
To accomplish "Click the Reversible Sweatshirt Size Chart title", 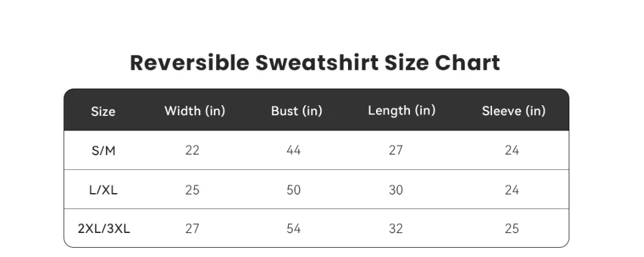I will 315,63.
